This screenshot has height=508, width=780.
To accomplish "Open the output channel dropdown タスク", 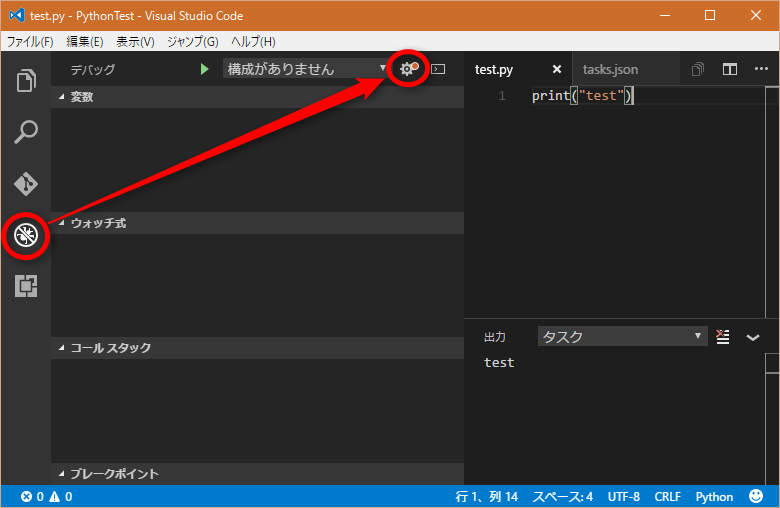I will 622,336.
